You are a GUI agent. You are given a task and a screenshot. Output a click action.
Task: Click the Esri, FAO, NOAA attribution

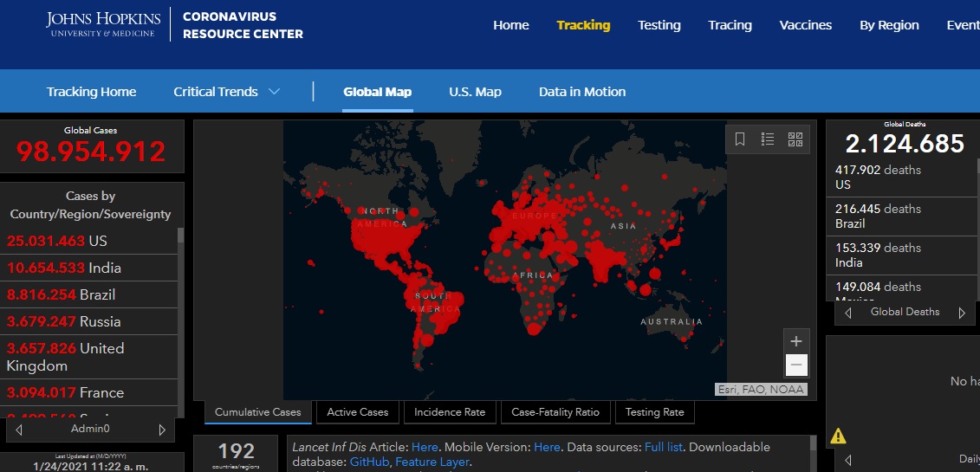[762, 390]
